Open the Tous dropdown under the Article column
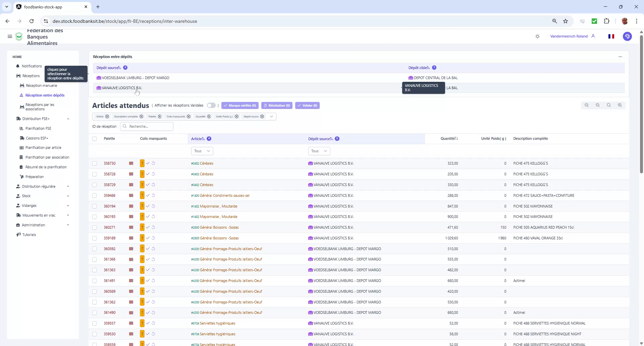The image size is (644, 346). 202,151
